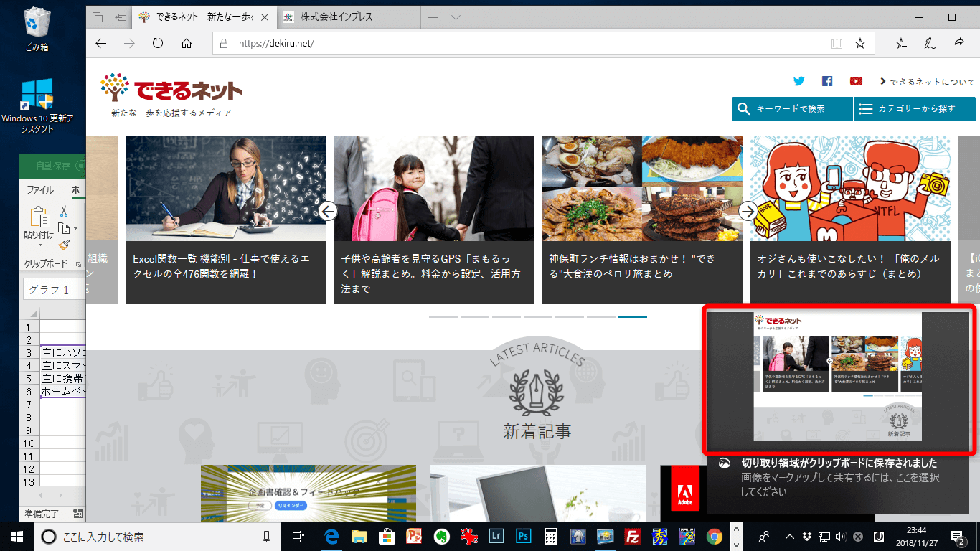Open the site's Facebook icon
Screen dimensions: 980x551
(827, 81)
